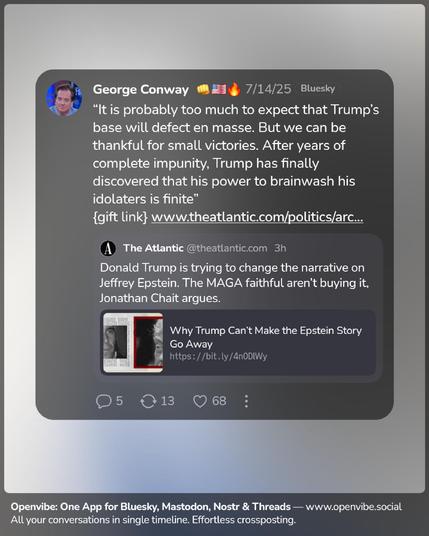Click the US flag emoji
This screenshot has width=429, height=536.
219,90
